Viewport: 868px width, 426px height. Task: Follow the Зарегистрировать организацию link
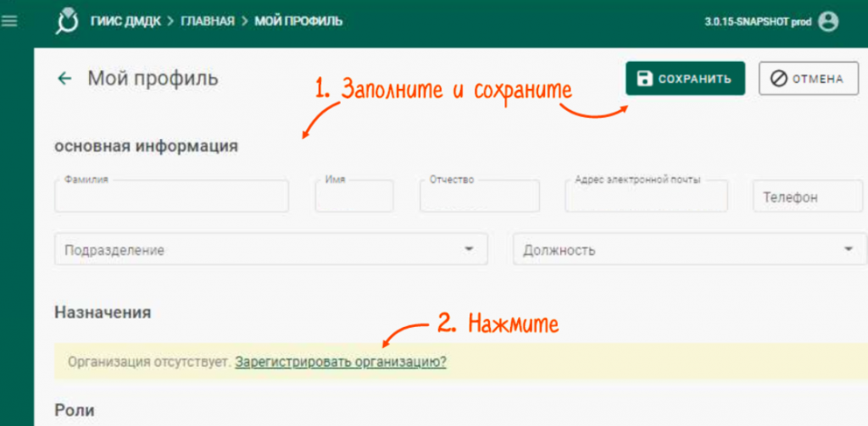pos(341,362)
